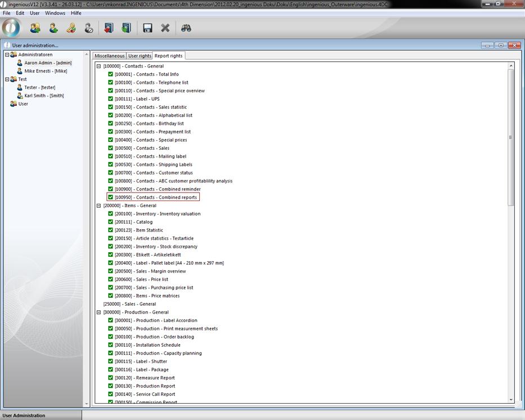Toggle the Contacts - Telephone list checkbox

pyautogui.click(x=111, y=82)
